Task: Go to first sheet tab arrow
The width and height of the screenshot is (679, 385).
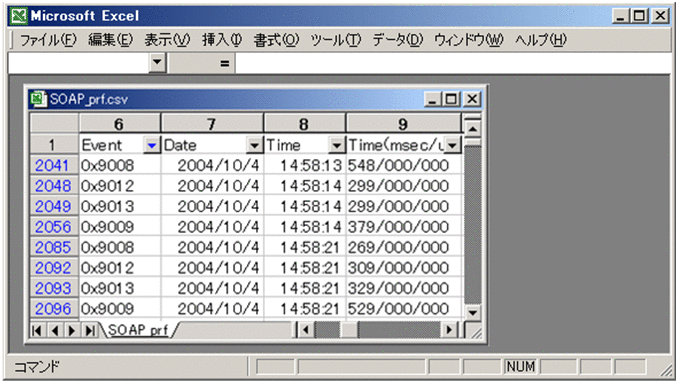Action: [37, 330]
